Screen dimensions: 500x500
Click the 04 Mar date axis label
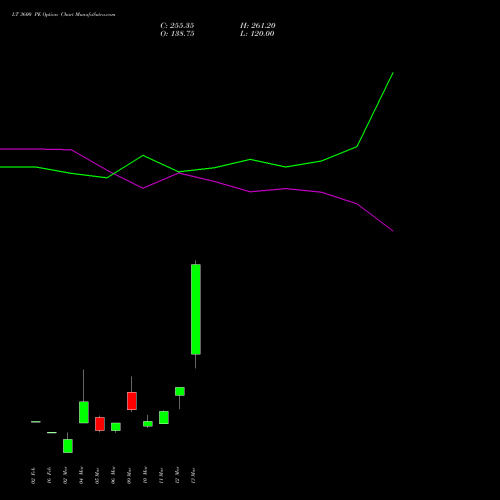[x=81, y=475]
